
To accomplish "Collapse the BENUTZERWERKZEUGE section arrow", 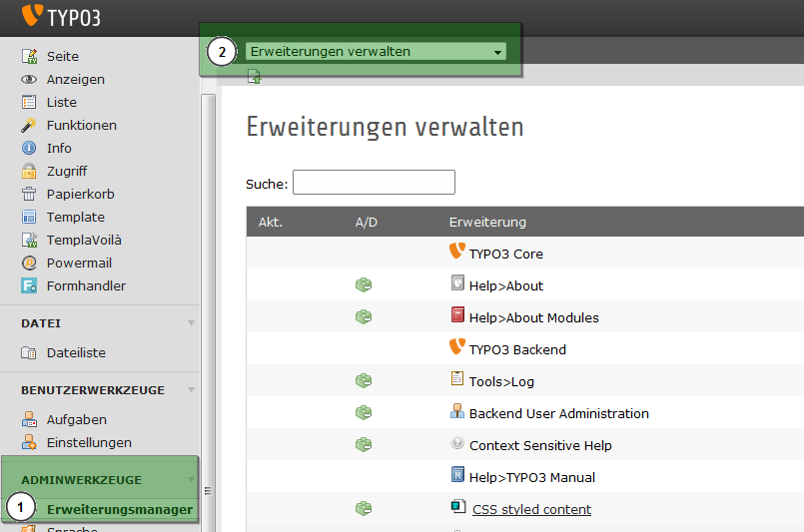I will click(x=191, y=389).
